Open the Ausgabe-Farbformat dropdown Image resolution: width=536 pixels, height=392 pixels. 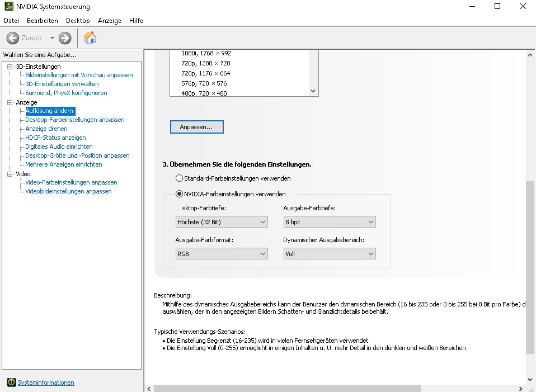coord(222,253)
